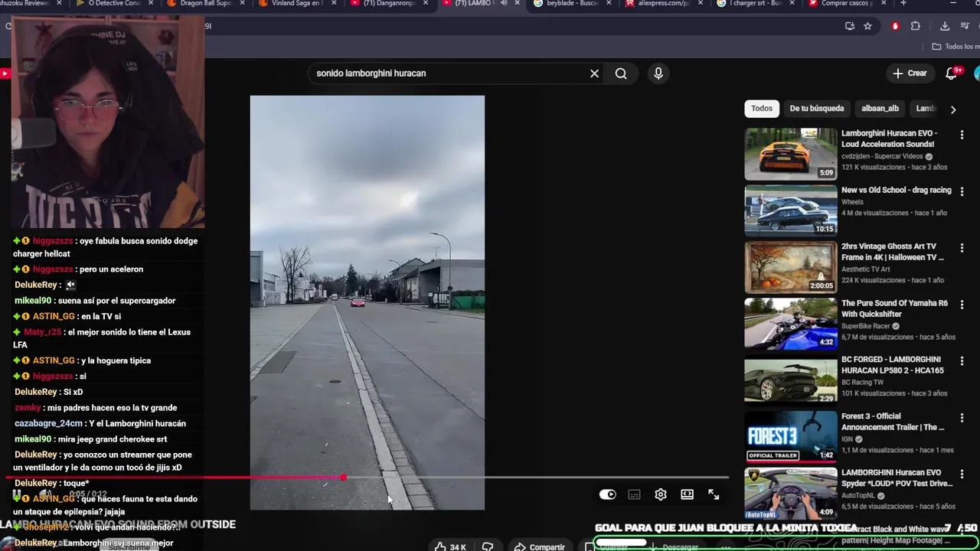This screenshot has width=980, height=551.
Task: Open 'New vs Old School - drag racing' thumbnail
Action: click(791, 210)
